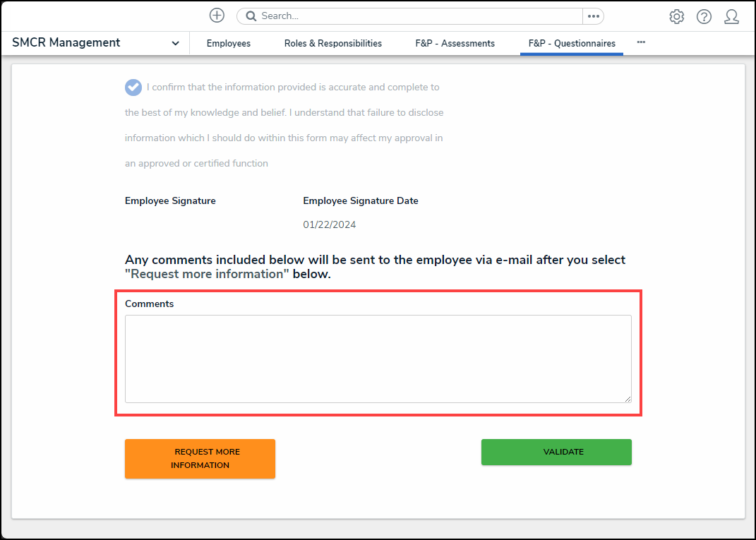756x540 pixels.
Task: Expand the SMCR Management application dropdown
Action: tap(175, 43)
